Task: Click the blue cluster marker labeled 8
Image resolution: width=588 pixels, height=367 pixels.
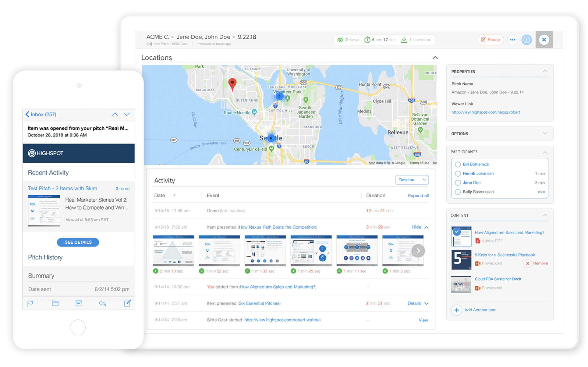Action: [279, 96]
